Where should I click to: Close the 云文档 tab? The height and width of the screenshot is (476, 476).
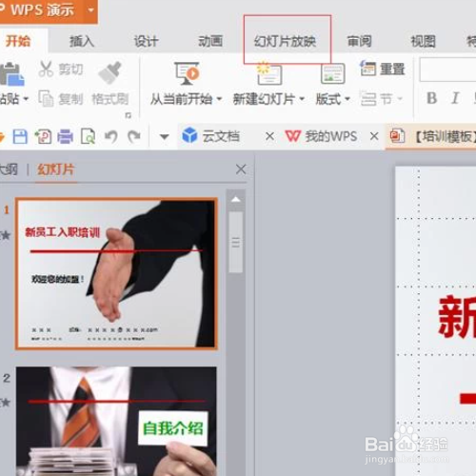tap(269, 136)
